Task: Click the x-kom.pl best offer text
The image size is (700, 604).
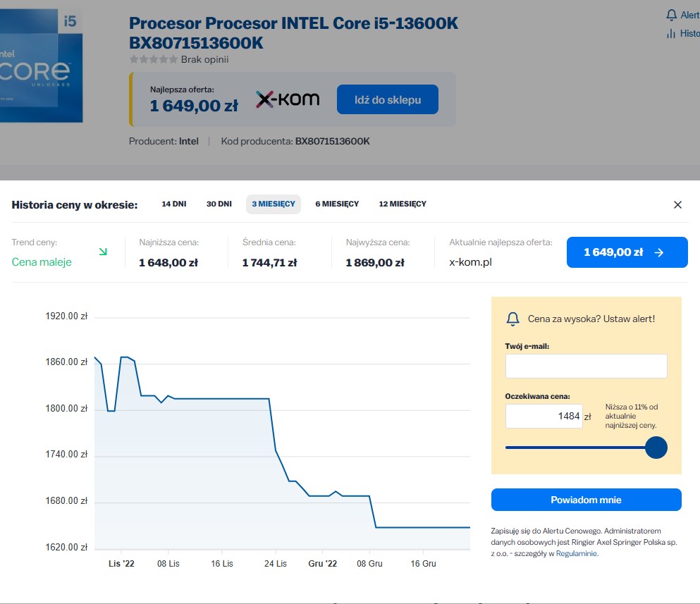Action: tap(470, 262)
